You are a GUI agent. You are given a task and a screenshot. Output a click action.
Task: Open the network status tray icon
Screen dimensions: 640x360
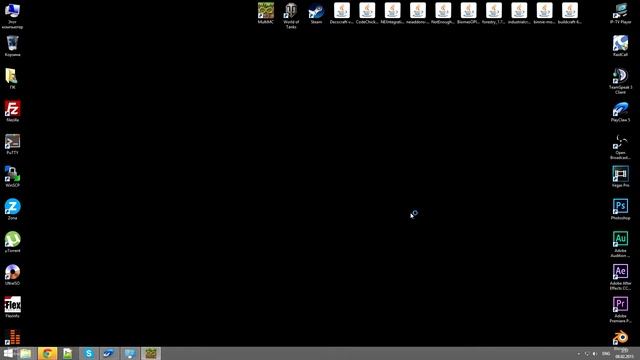(x=587, y=354)
